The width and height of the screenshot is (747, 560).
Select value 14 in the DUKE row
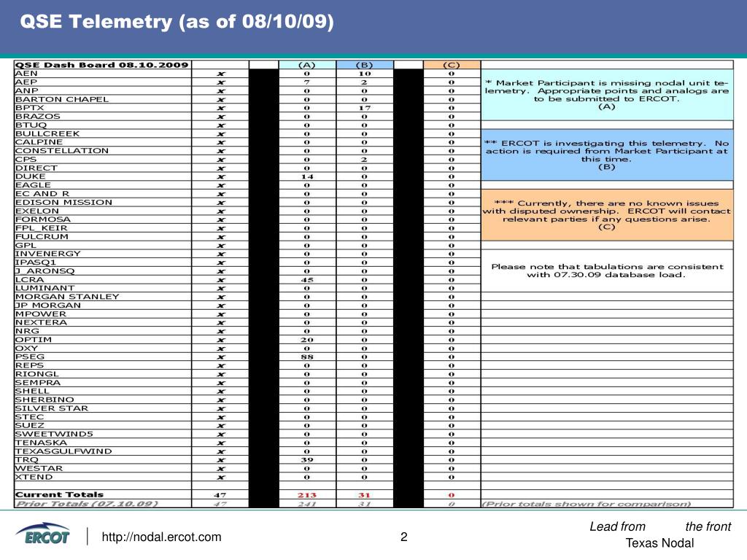(x=307, y=176)
